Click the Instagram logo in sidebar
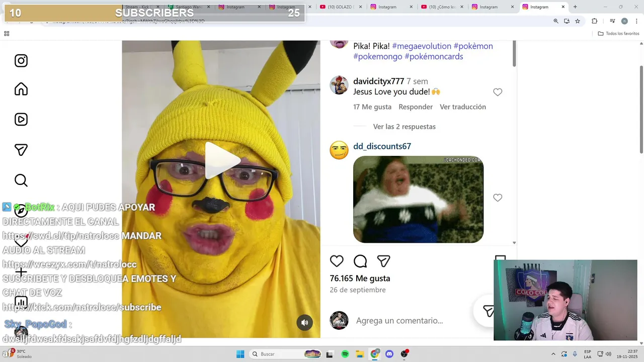 click(21, 61)
